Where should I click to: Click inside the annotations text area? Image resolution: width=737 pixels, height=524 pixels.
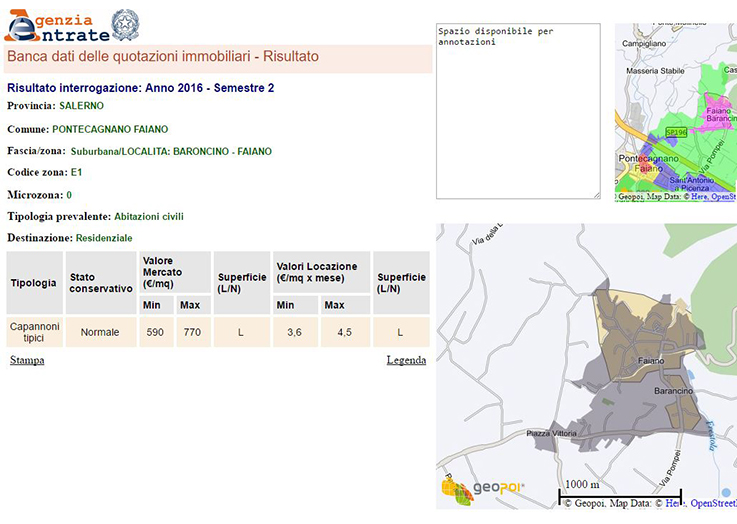(518, 111)
